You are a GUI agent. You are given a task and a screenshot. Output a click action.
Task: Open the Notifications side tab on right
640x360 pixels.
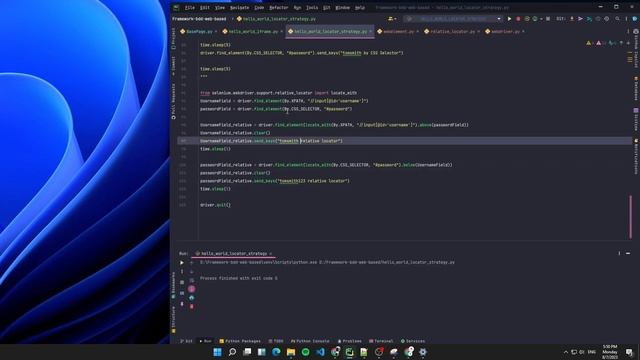(636, 156)
